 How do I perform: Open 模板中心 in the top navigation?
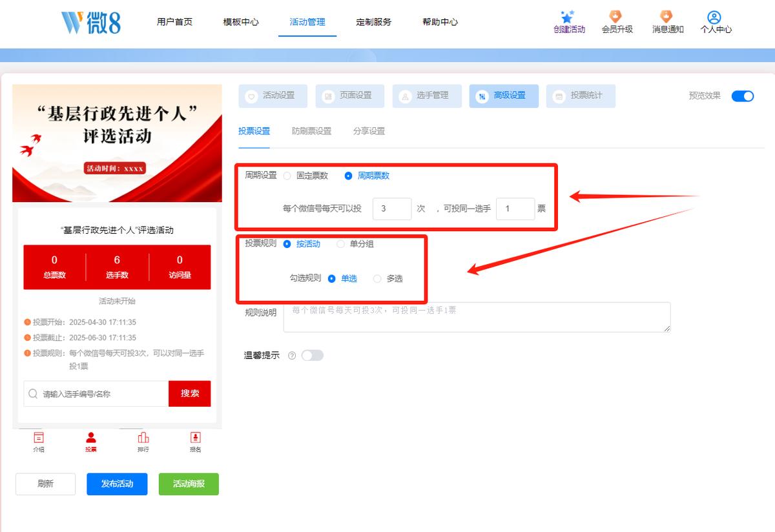coord(241,22)
